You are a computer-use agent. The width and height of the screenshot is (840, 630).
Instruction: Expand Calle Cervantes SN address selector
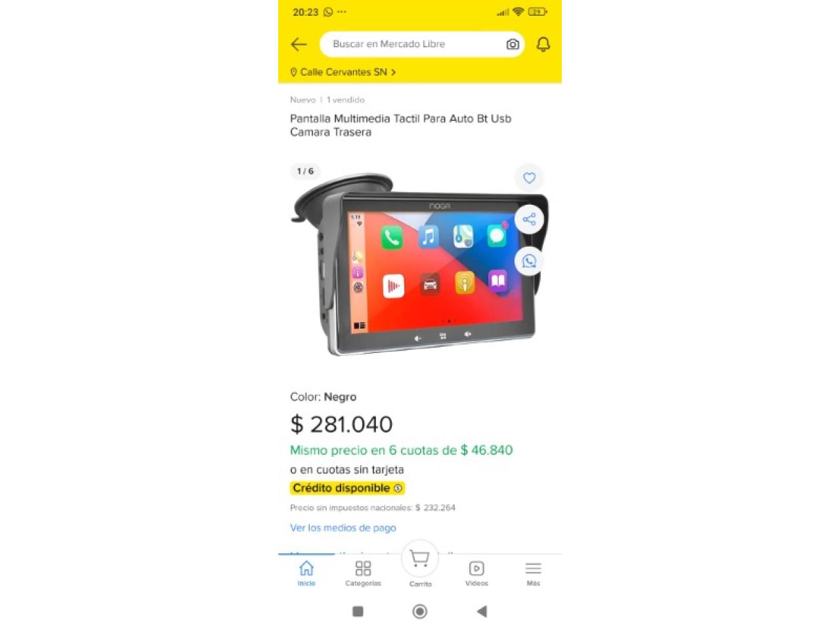tap(343, 72)
